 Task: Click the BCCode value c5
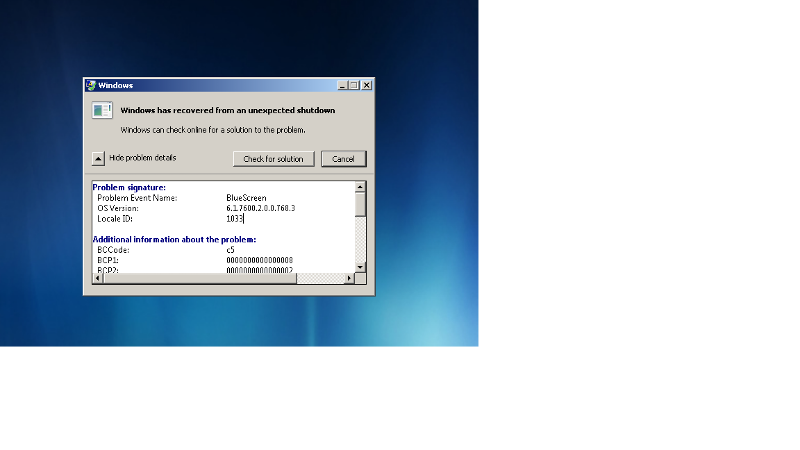click(231, 250)
